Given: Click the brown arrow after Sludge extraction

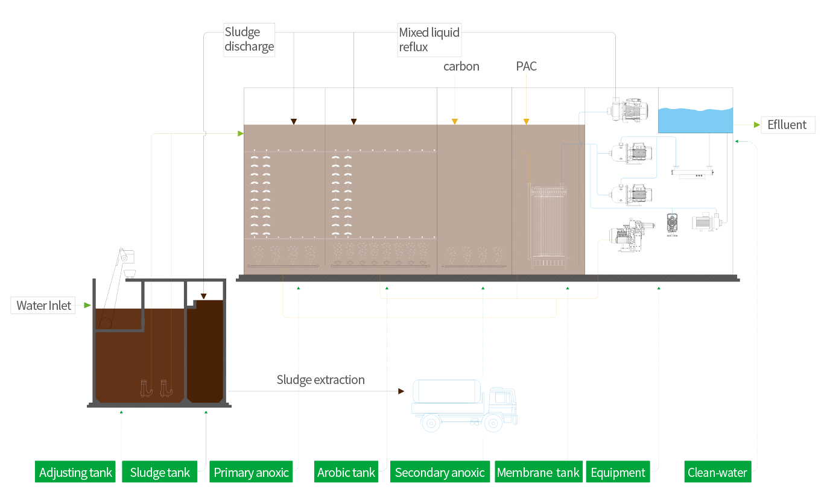Looking at the screenshot, I should 401,391.
